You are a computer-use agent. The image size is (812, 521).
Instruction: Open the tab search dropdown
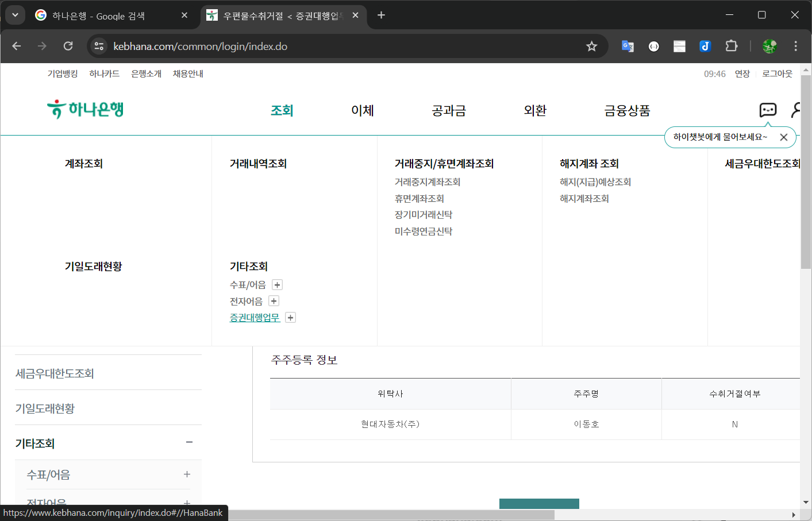coord(15,16)
